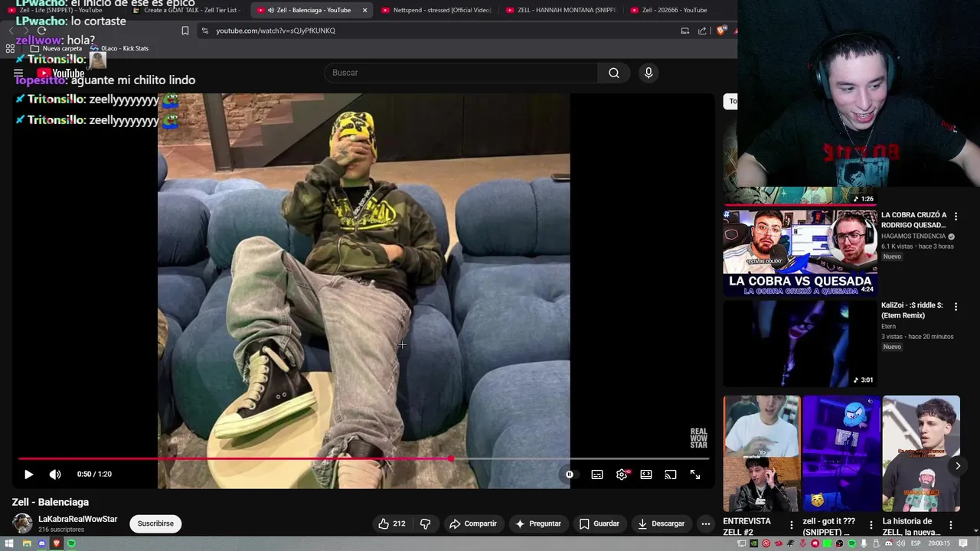Open the system tray clock 20:00:15

[x=939, y=543]
